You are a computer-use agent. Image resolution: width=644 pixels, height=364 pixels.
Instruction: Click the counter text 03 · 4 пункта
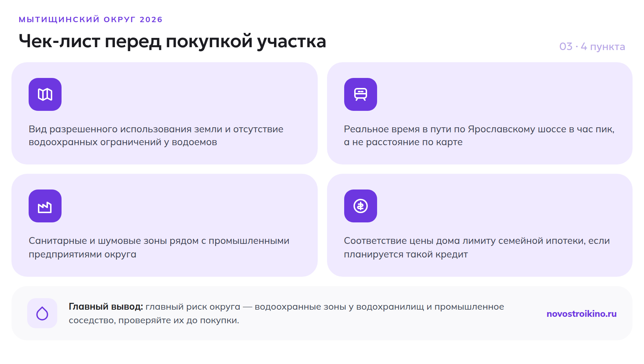592,46
